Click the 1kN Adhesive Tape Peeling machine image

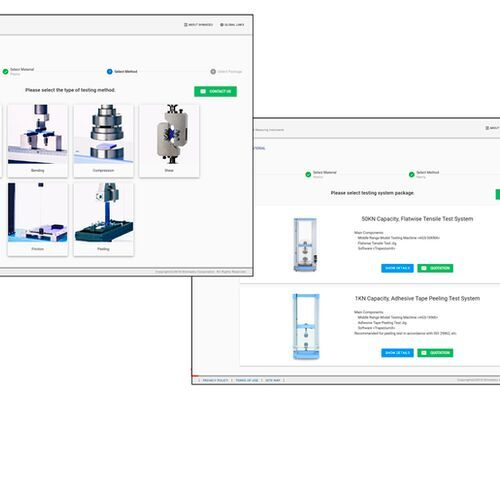[306, 327]
